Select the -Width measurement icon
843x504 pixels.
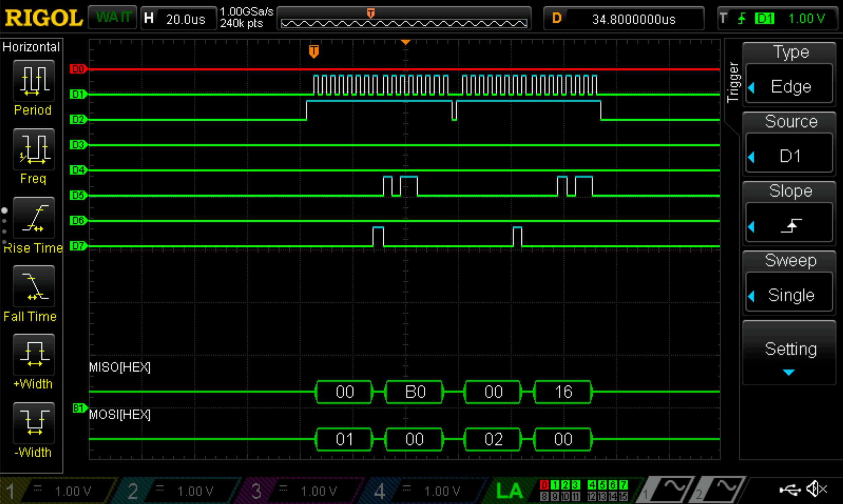tap(33, 424)
